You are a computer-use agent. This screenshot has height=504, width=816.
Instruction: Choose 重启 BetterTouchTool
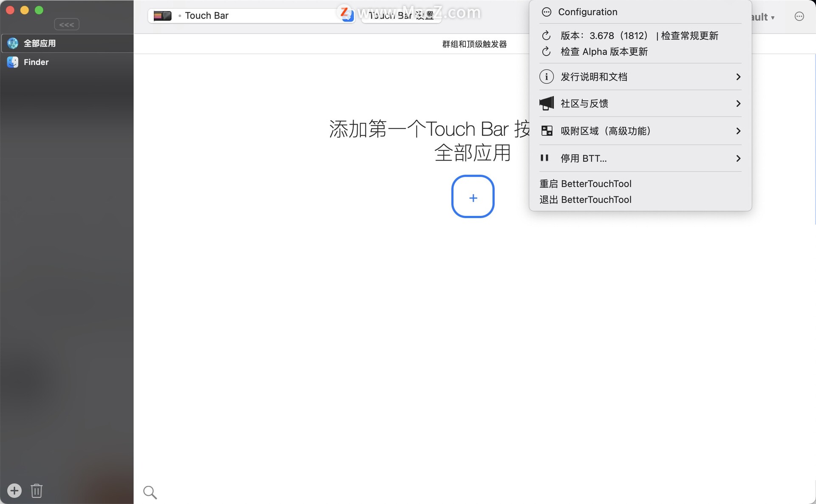[585, 184]
